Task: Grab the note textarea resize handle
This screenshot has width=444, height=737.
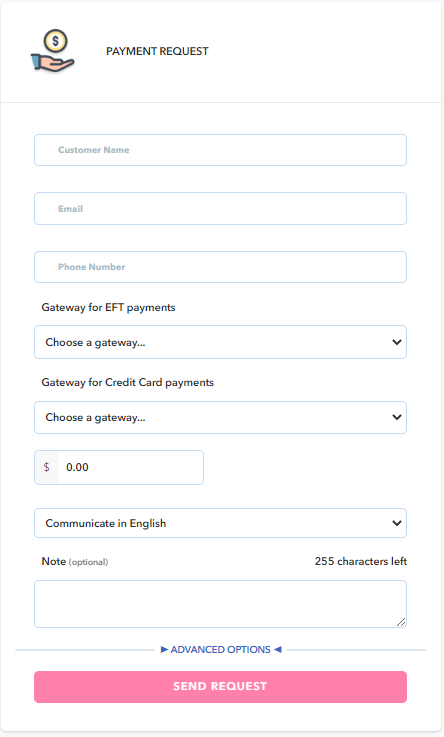Action: [x=401, y=622]
